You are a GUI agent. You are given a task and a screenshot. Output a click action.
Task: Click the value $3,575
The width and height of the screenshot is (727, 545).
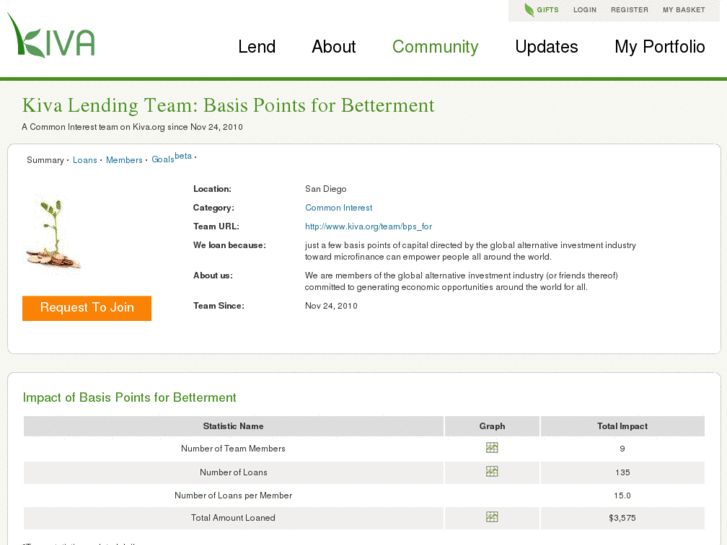click(622, 518)
